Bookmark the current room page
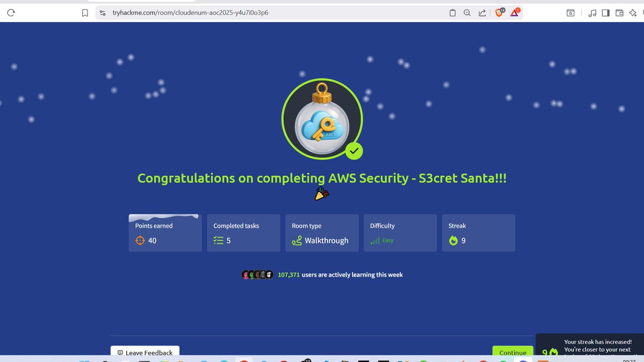 [85, 12]
